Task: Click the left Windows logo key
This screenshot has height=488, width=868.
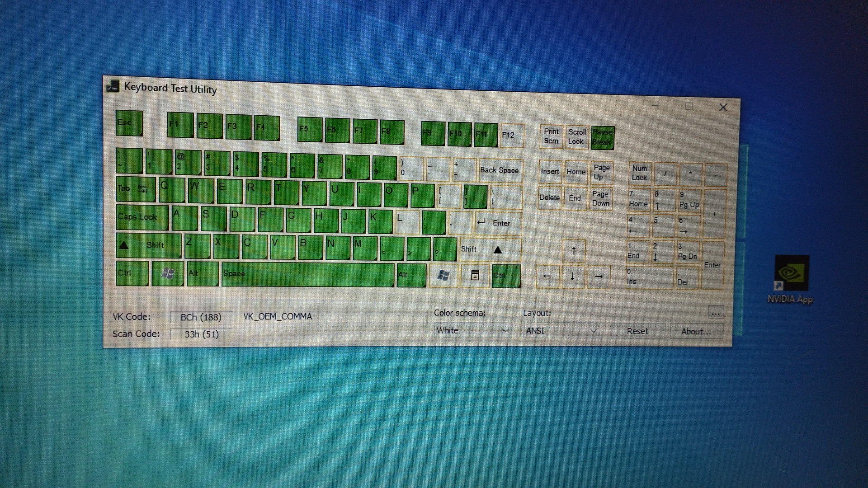Action: [168, 273]
